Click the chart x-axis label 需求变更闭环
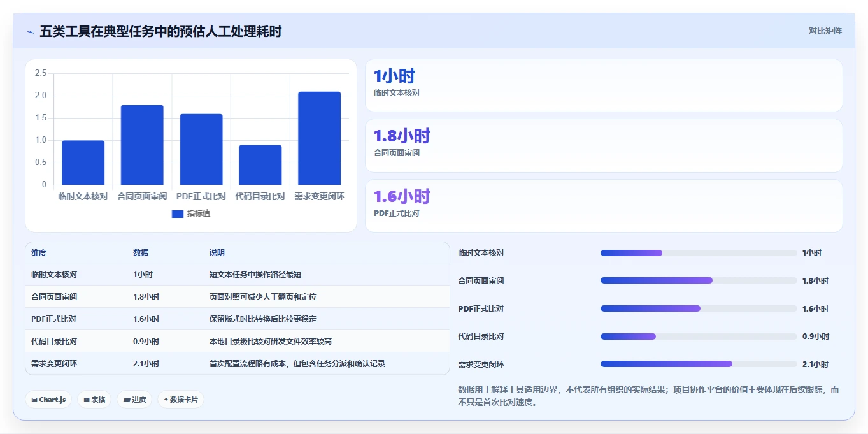 click(320, 197)
